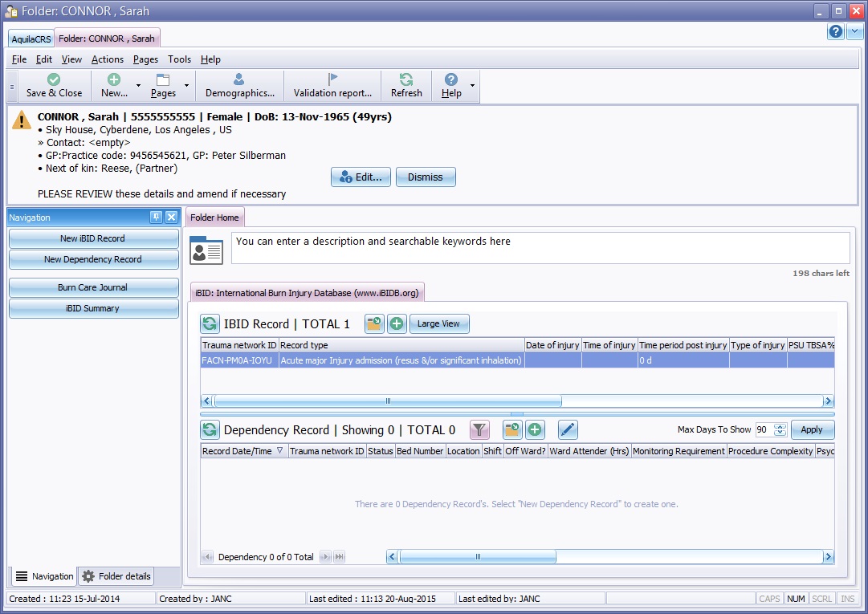Dismiss the patient details review banner
The height and width of the screenshot is (614, 868).
click(x=425, y=177)
